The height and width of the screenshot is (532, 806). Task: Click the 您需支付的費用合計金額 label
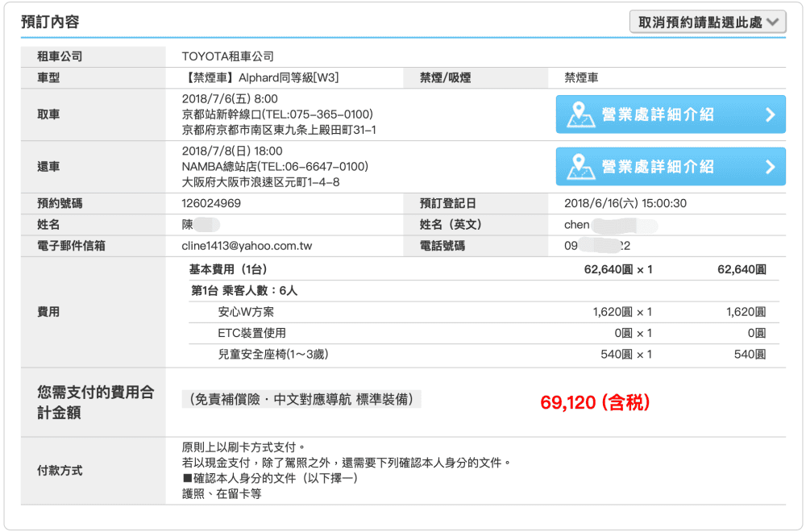coord(96,402)
